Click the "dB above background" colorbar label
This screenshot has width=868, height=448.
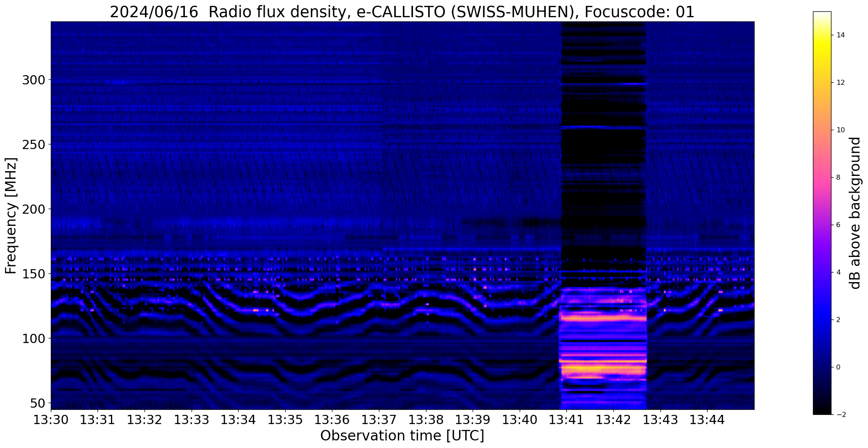tap(855, 213)
